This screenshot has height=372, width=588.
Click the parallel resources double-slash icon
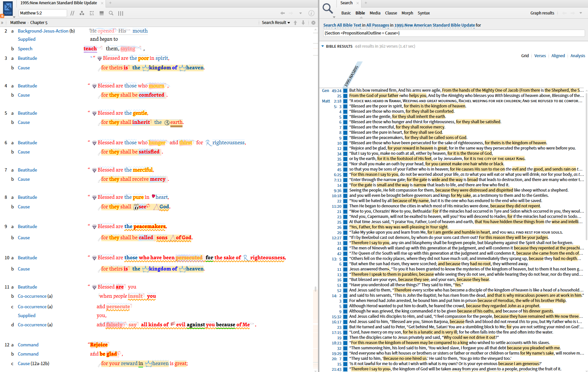tap(72, 13)
